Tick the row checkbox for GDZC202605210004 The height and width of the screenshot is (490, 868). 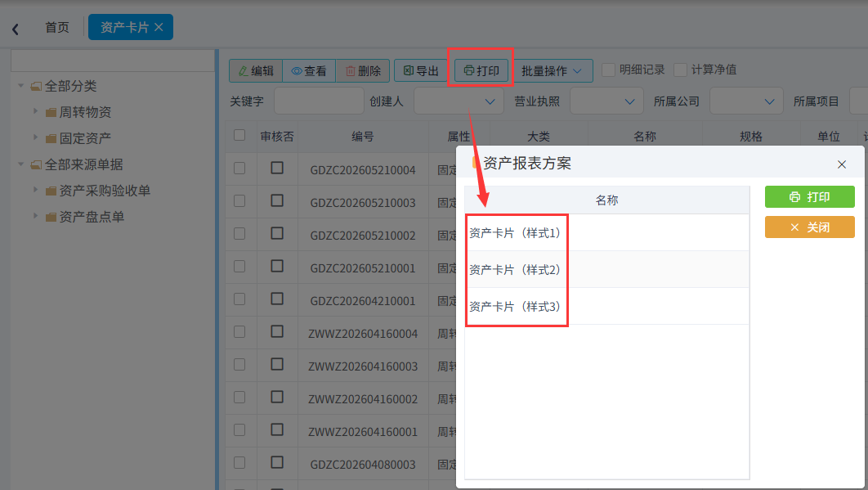click(239, 168)
